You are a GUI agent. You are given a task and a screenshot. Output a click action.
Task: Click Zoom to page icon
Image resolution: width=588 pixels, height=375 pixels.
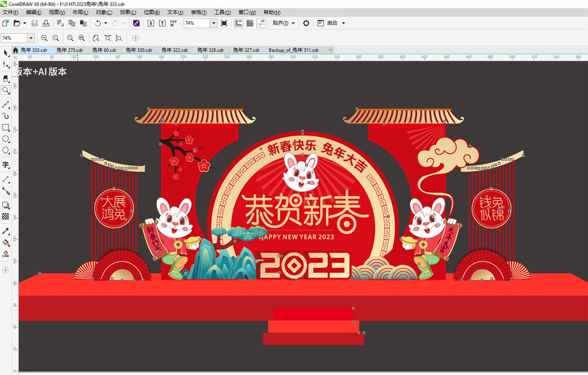96,38
